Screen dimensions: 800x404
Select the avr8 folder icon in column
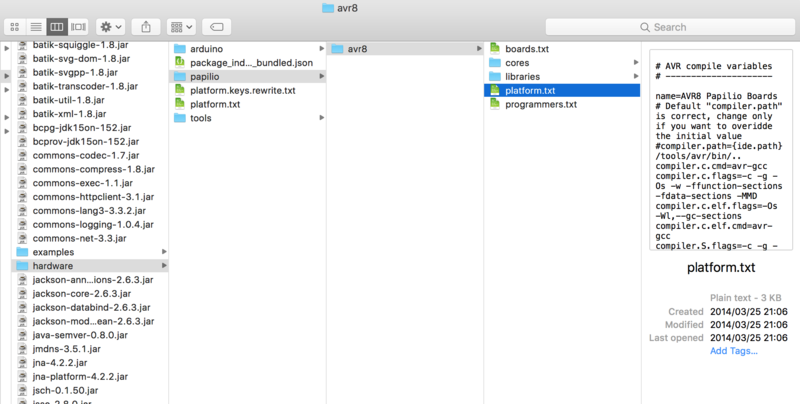(x=337, y=48)
